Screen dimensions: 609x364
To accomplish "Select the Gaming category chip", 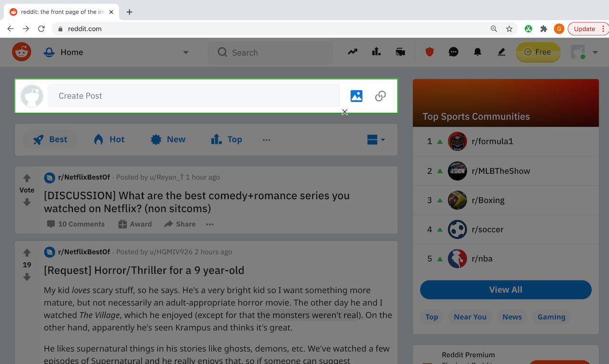I will coord(551,317).
